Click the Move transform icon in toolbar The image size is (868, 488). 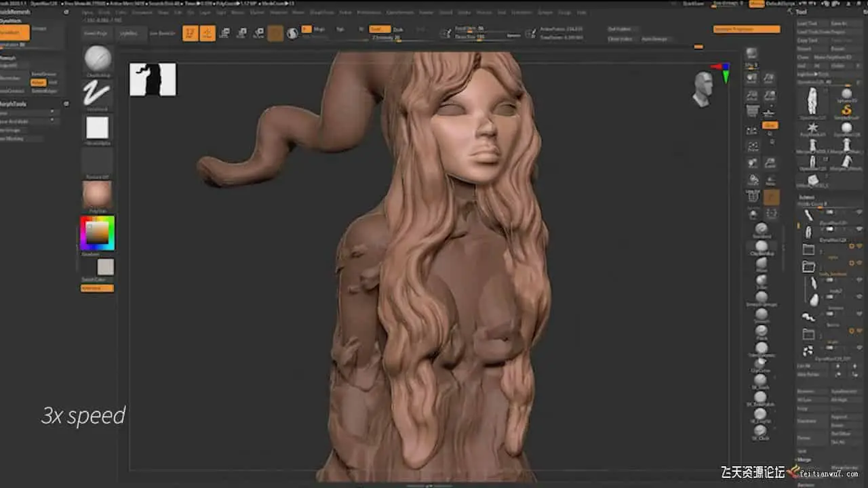coord(224,33)
